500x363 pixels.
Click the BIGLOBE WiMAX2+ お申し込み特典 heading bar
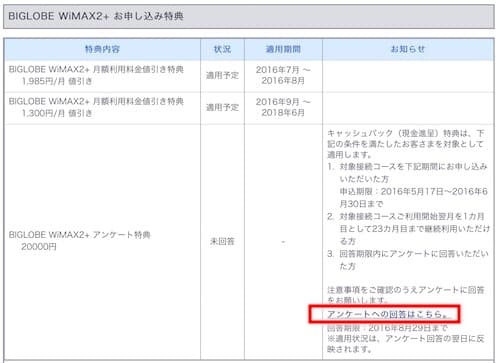pyautogui.click(x=249, y=16)
